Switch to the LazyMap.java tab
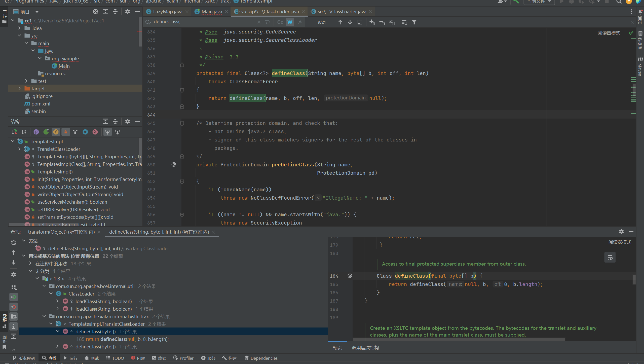The image size is (644, 364). click(x=167, y=12)
